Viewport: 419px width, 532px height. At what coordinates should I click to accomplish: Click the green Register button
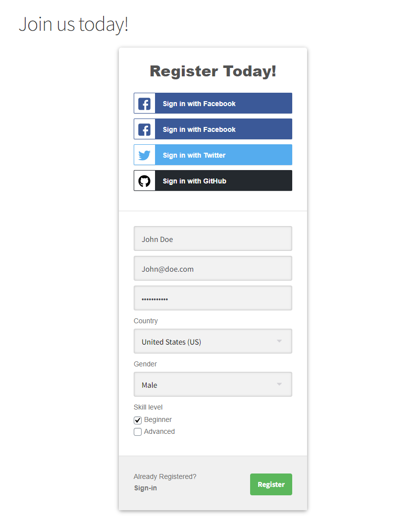pyautogui.click(x=271, y=484)
